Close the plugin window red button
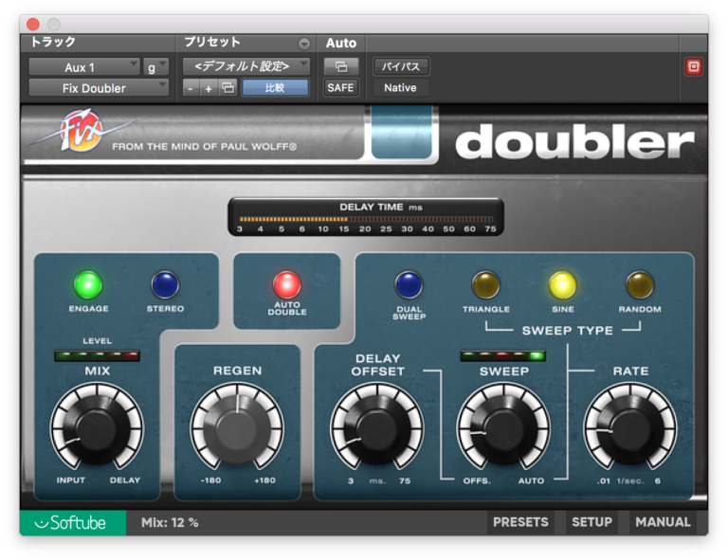This screenshot has width=728, height=560. click(x=33, y=24)
